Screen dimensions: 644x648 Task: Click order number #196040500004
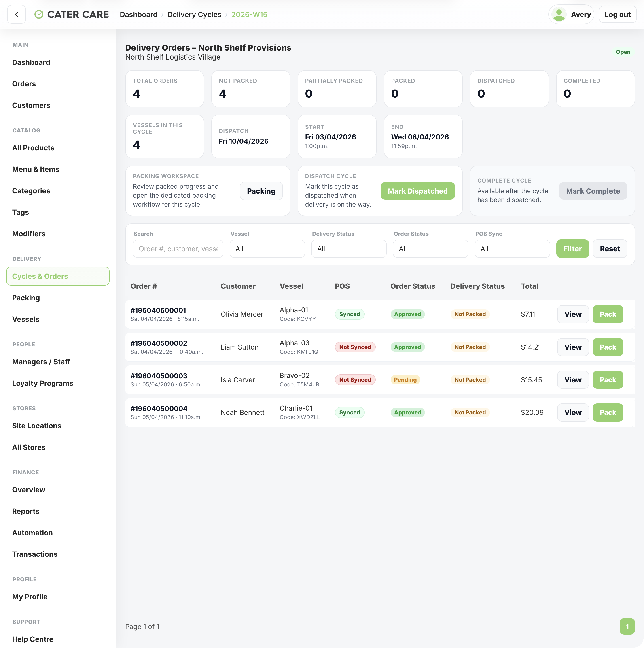point(159,409)
